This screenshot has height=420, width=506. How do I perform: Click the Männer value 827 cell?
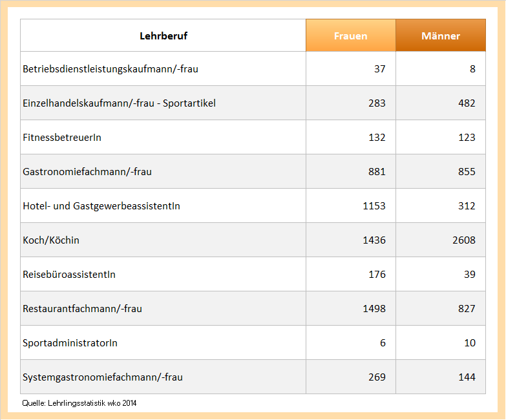click(466, 308)
